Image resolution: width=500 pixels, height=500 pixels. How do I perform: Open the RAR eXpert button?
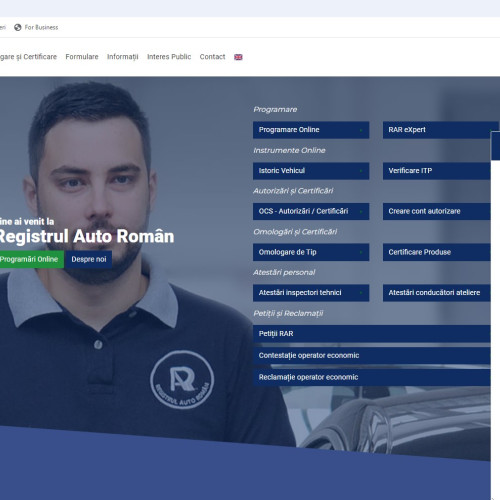pyautogui.click(x=440, y=130)
